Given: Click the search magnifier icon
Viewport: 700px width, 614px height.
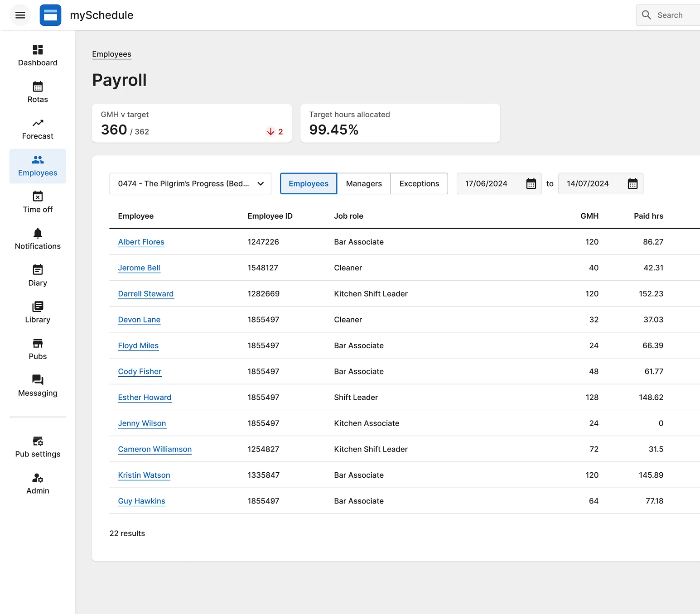Looking at the screenshot, I should (647, 15).
